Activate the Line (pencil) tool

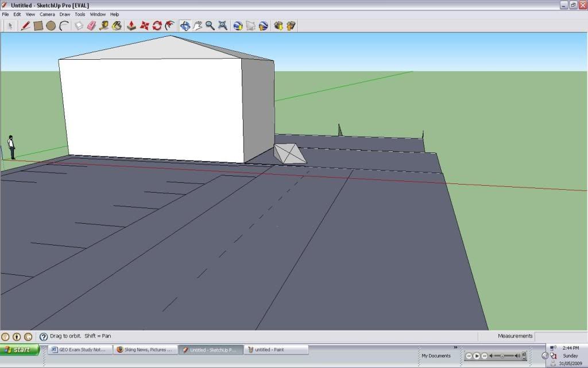(25, 25)
